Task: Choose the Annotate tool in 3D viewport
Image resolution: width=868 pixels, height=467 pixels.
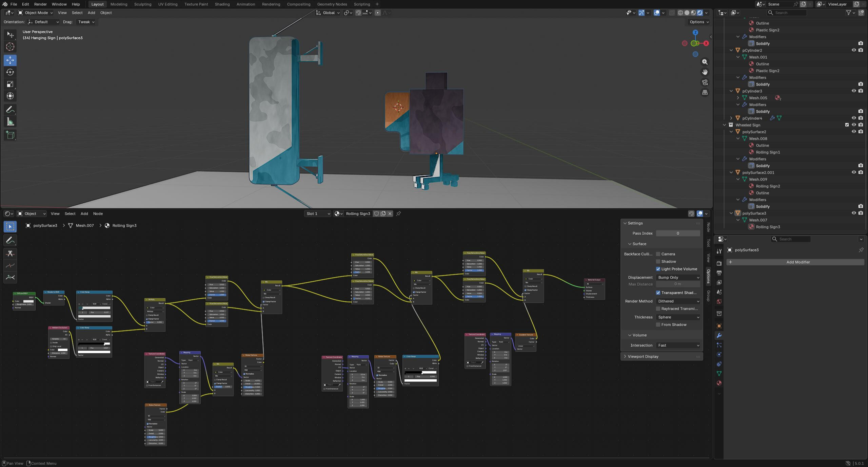Action: [x=10, y=110]
